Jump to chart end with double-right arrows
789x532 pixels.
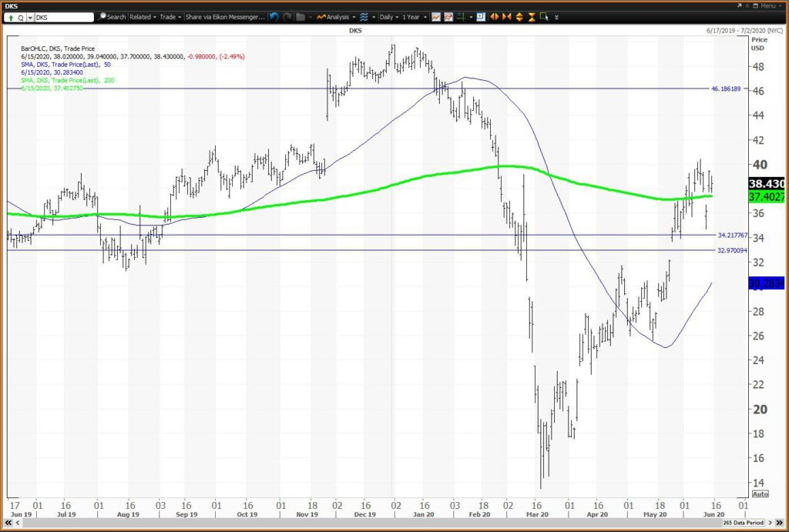pos(780,523)
